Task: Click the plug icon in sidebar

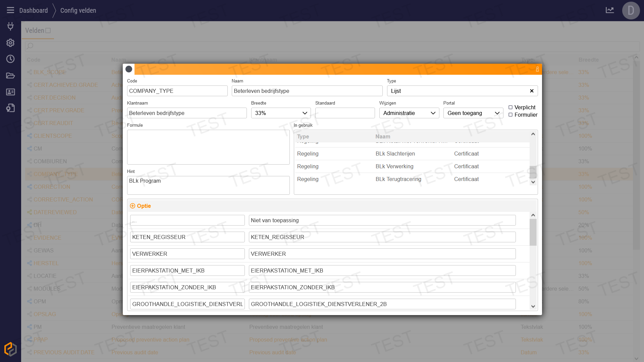Action: [10, 26]
